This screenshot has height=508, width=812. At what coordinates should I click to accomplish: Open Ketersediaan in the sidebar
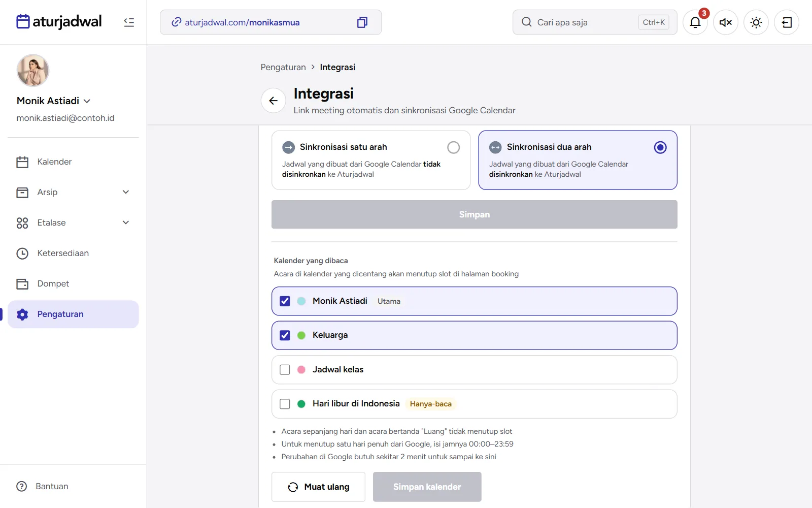click(73, 253)
